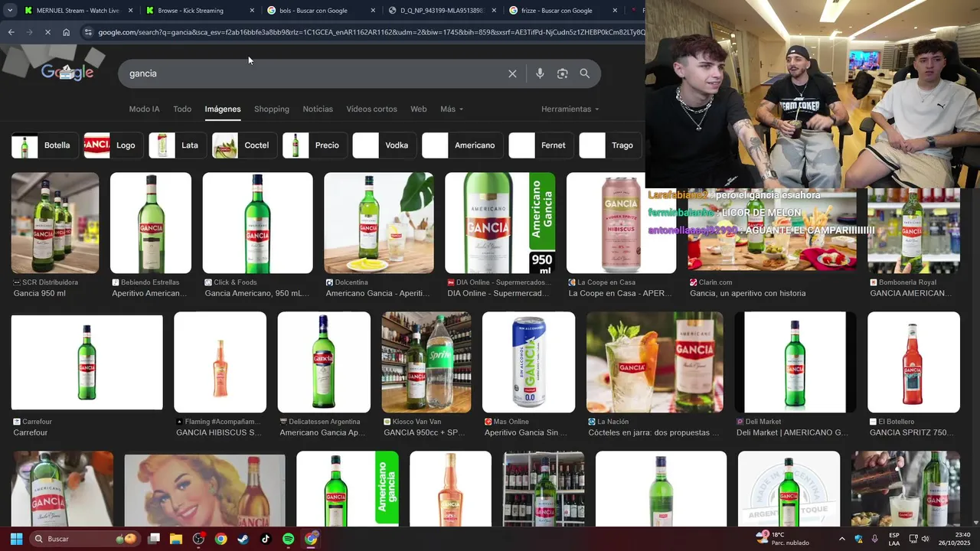980x551 pixels.
Task: Go to Google home via the logo
Action: click(x=67, y=73)
